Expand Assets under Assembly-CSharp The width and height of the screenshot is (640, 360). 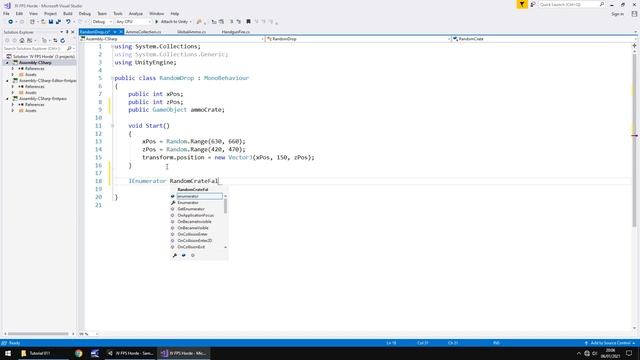pos(13,75)
